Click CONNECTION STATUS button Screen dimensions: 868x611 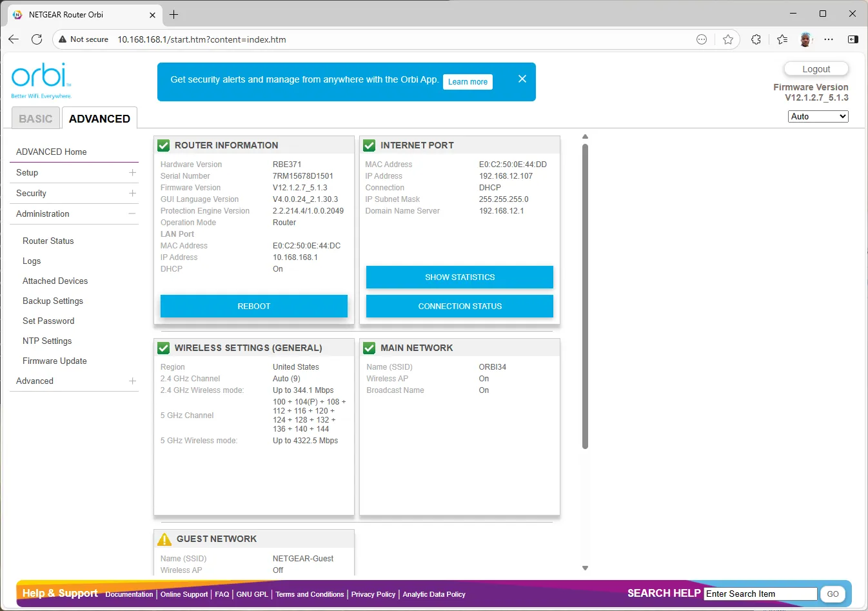point(460,306)
